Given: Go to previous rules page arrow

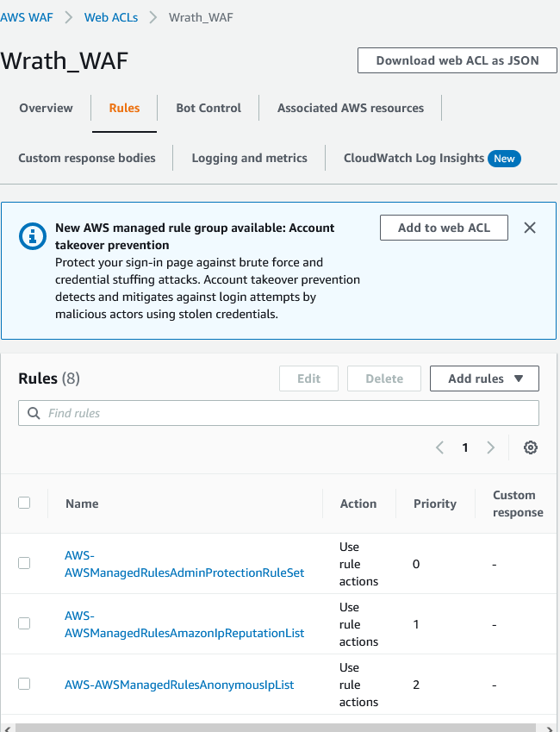Looking at the screenshot, I should tap(439, 447).
